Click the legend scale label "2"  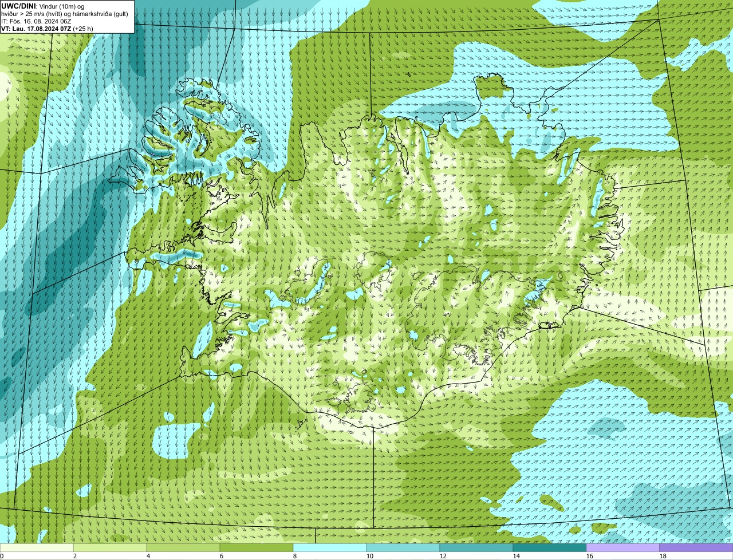[x=75, y=556]
